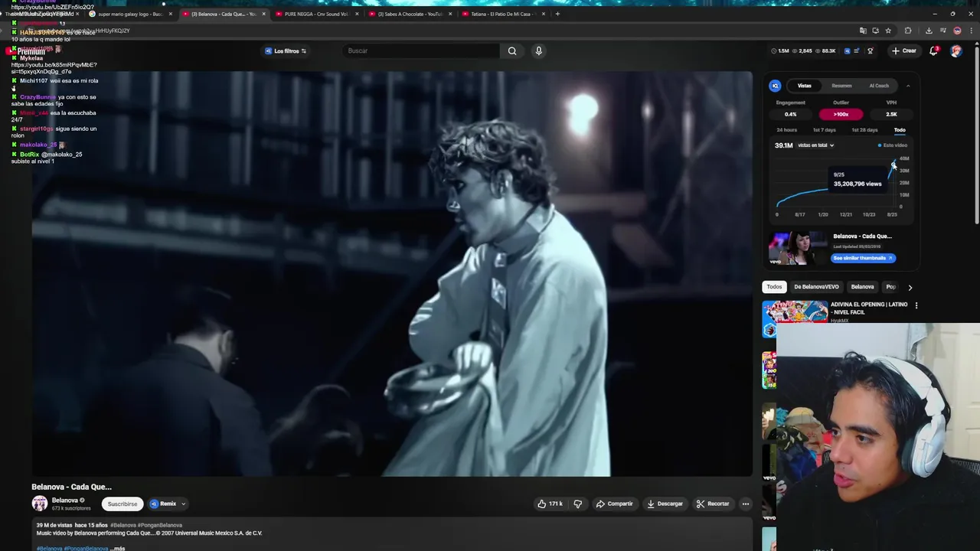This screenshot has height=551, width=980.
Task: Select the 24 hours range
Action: pyautogui.click(x=786, y=130)
